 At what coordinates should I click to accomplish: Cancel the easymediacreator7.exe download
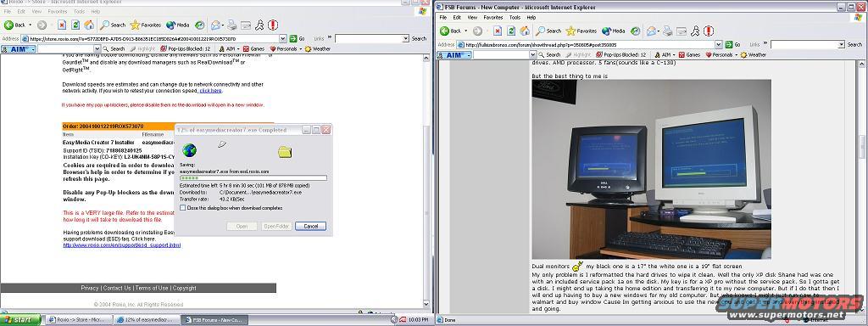pos(310,226)
